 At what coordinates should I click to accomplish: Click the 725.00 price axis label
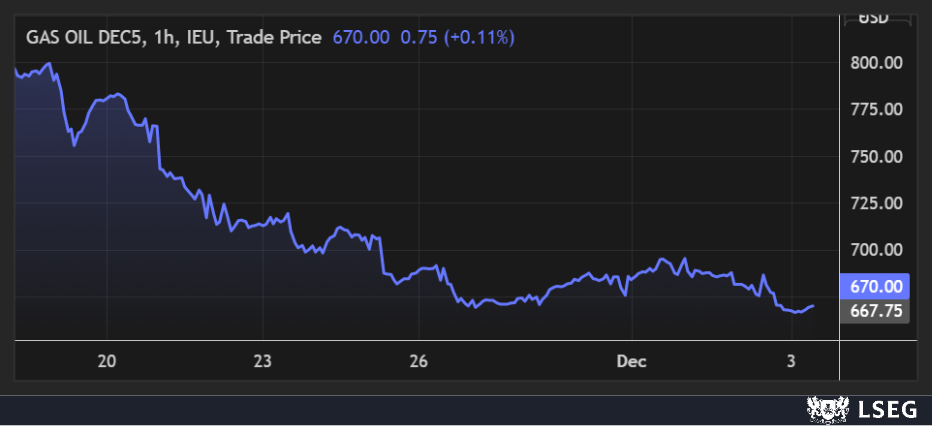pyautogui.click(x=876, y=203)
